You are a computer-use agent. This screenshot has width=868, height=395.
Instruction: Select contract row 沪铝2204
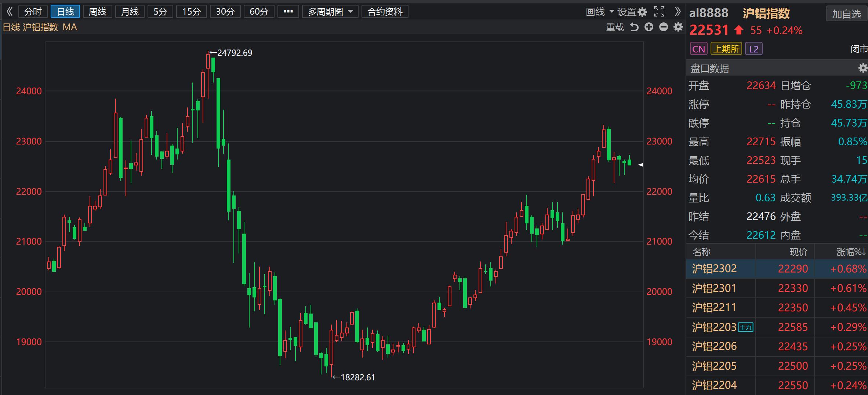click(x=777, y=385)
